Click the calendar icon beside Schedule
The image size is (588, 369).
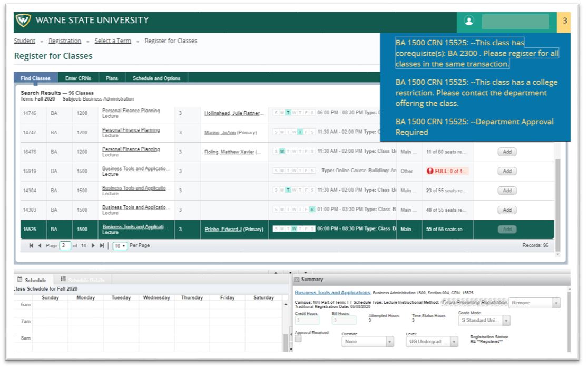pyautogui.click(x=19, y=280)
